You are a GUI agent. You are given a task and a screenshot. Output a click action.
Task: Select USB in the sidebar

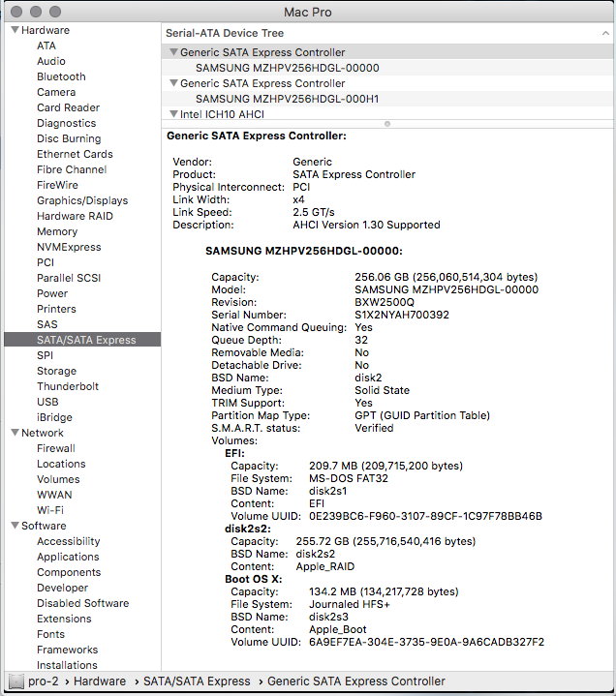click(47, 402)
